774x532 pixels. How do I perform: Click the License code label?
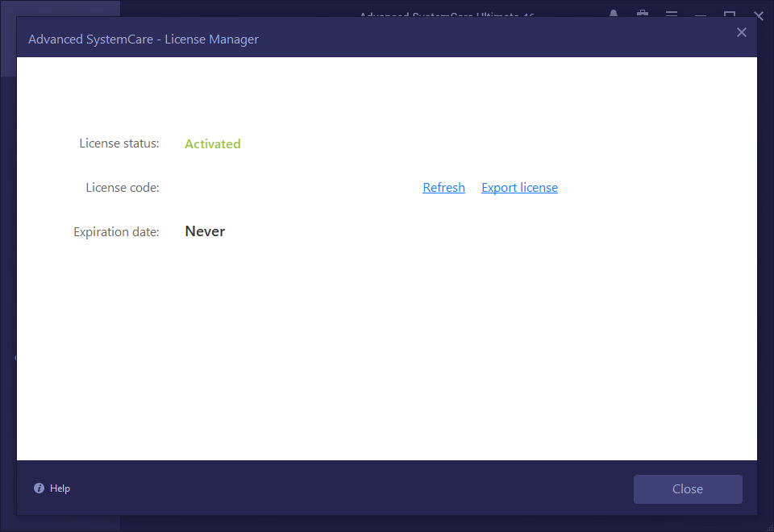[123, 188]
